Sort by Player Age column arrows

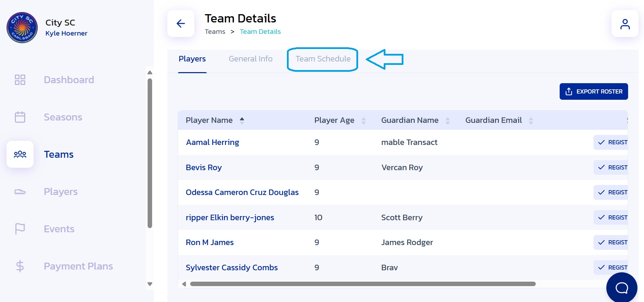[x=364, y=120]
